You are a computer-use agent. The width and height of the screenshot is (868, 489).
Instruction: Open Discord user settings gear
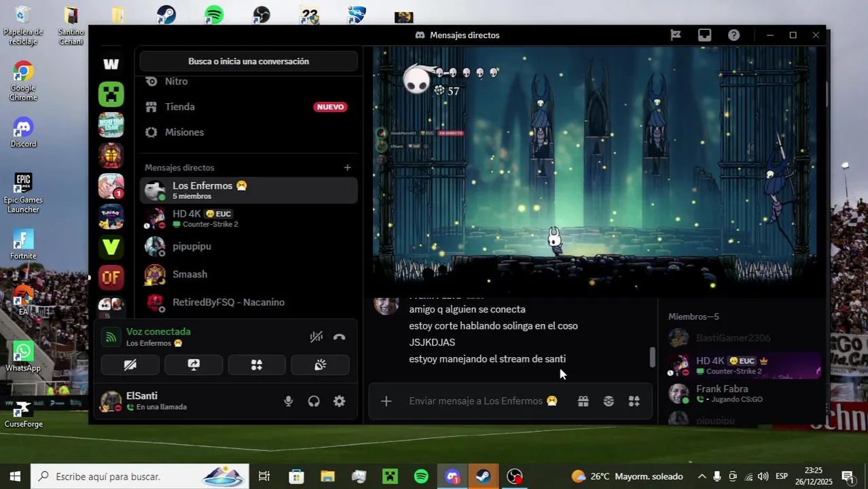339,401
